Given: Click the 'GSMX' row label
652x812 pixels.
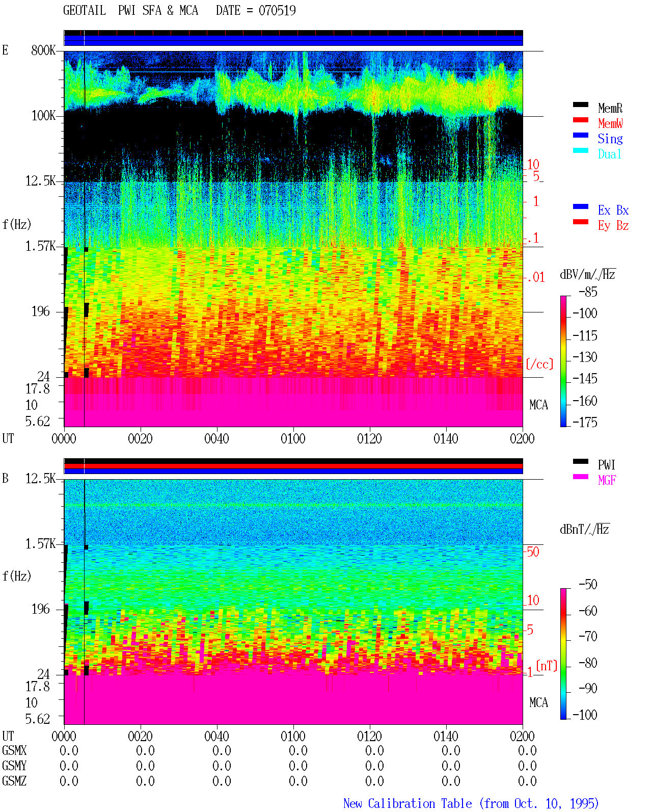Looking at the screenshot, I should coord(14,751).
